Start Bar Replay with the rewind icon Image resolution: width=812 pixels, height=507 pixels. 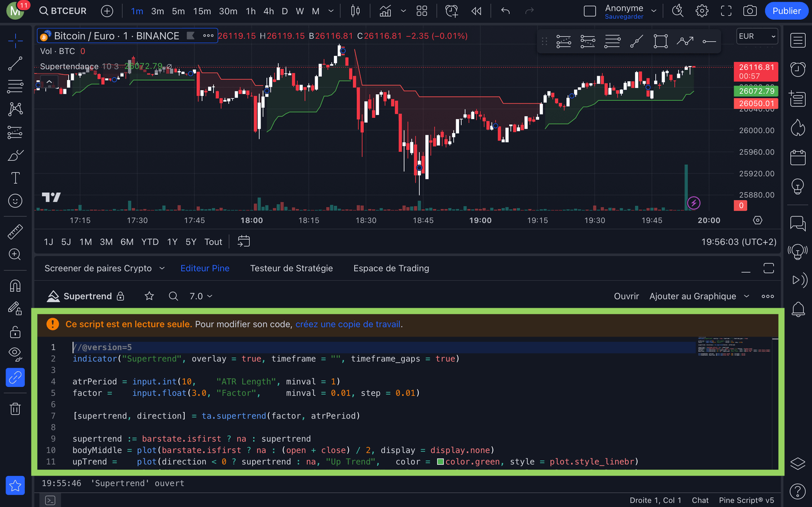[x=476, y=10]
